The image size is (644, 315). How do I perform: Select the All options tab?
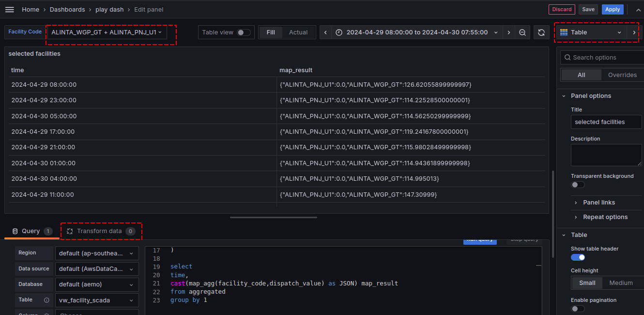582,75
